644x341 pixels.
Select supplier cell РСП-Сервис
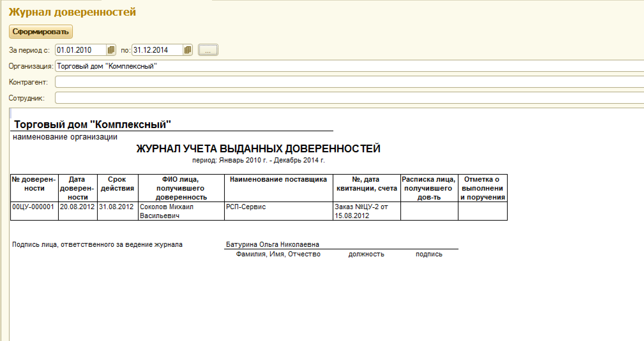[x=278, y=211]
